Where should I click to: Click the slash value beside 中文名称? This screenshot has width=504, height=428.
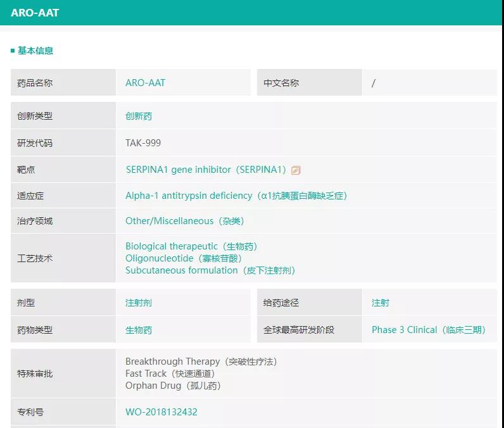[373, 83]
